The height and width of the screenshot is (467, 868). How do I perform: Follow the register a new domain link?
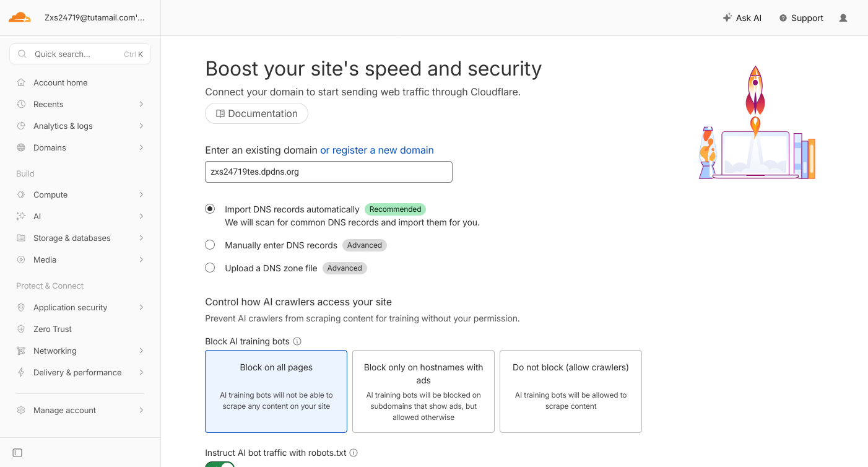[377, 150]
